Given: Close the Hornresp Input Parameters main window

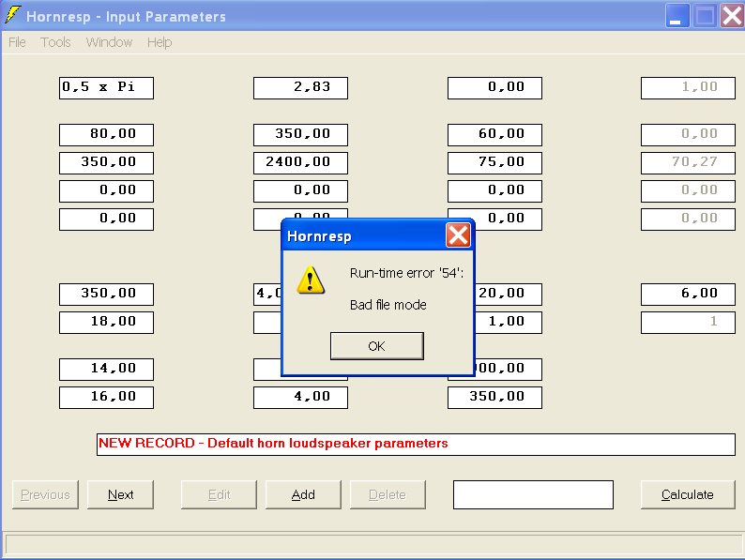Looking at the screenshot, I should point(732,16).
